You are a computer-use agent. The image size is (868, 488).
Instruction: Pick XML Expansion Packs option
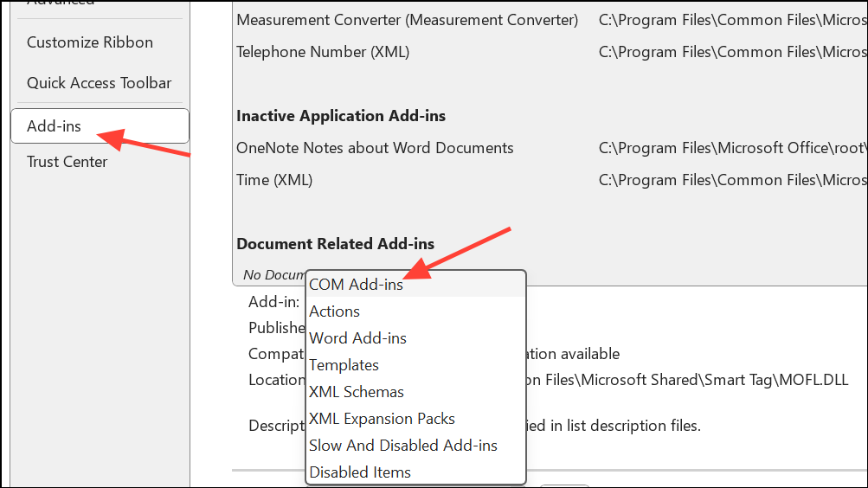[x=382, y=419]
